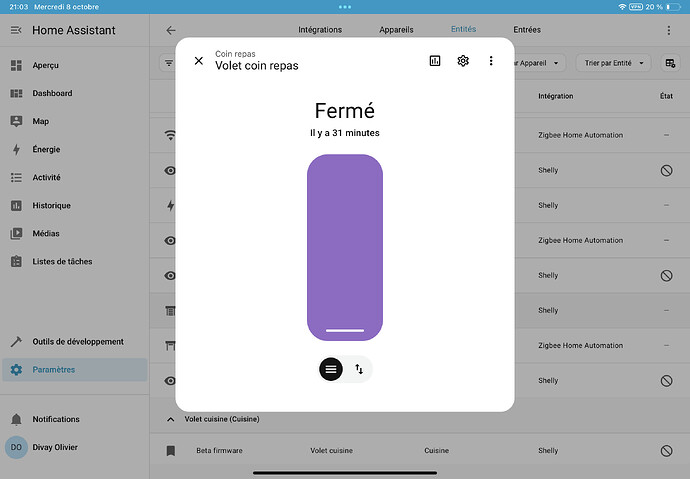Image resolution: width=690 pixels, height=479 pixels.
Task: Open Divay Olivier user profile
Action: [x=75, y=447]
